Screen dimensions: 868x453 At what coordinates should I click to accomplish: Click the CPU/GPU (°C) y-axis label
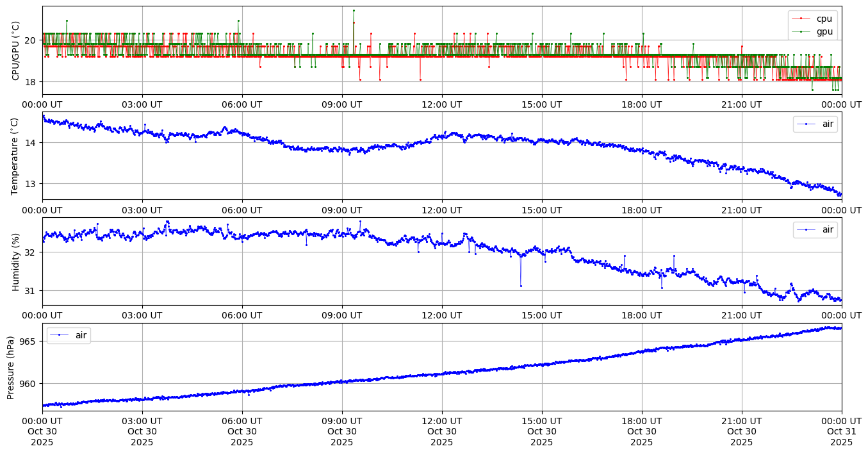click(x=16, y=51)
